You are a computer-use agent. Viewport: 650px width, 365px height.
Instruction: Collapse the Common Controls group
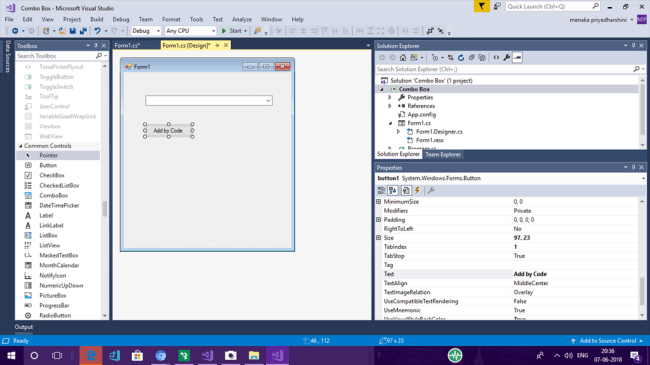21,146
